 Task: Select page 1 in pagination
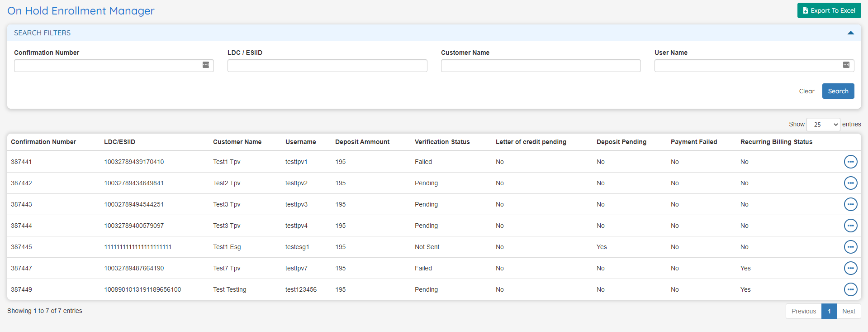pyautogui.click(x=829, y=311)
